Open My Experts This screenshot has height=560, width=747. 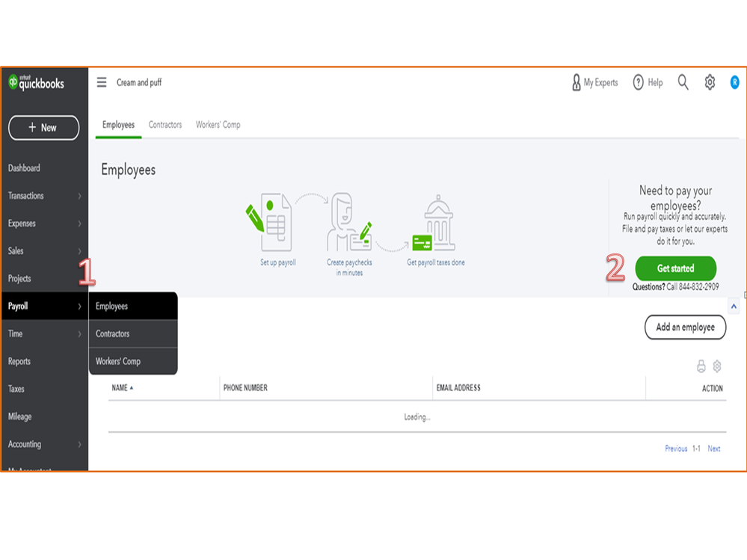(594, 82)
